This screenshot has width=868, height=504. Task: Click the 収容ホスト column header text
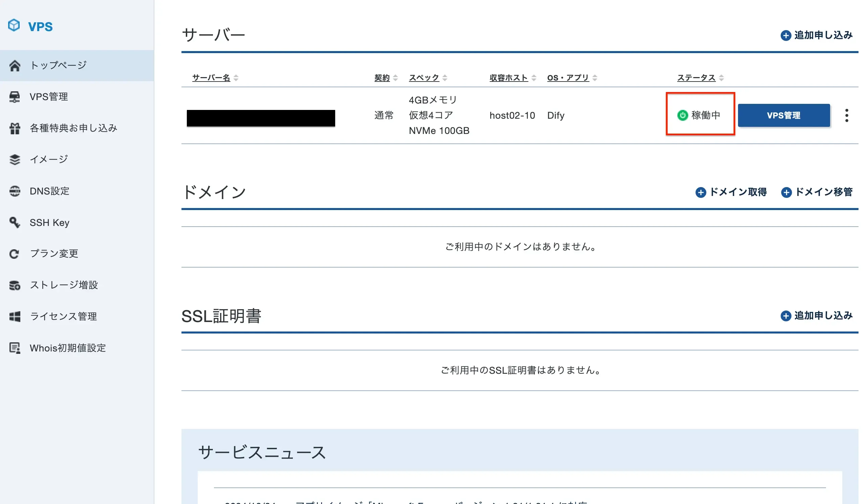pos(509,78)
